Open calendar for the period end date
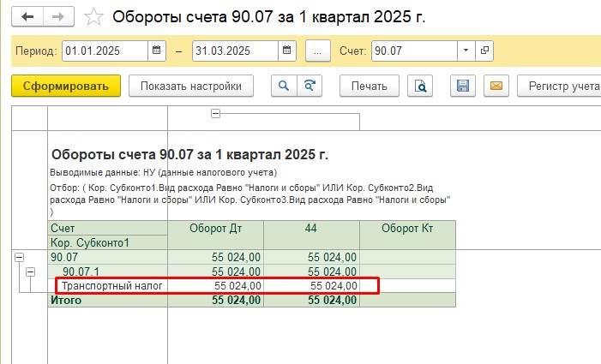 [287, 51]
